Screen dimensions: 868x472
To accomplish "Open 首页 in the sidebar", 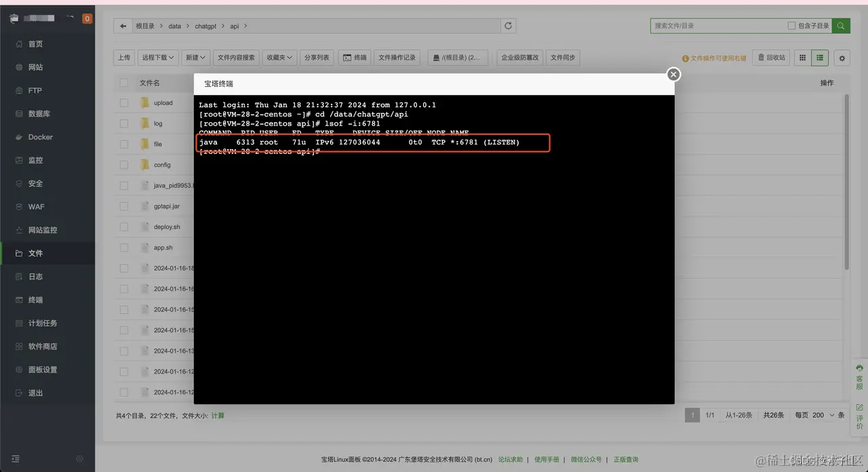I will [35, 44].
